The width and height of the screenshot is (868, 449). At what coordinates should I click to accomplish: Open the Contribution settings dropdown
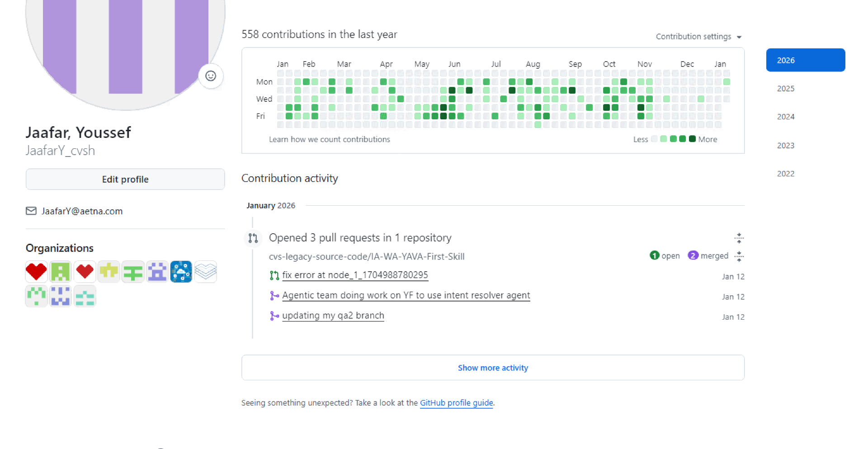point(698,37)
